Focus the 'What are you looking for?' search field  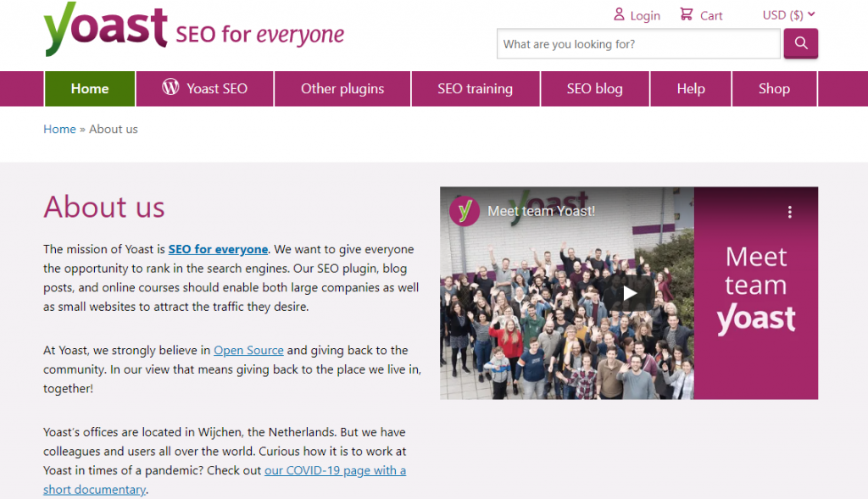click(x=638, y=44)
